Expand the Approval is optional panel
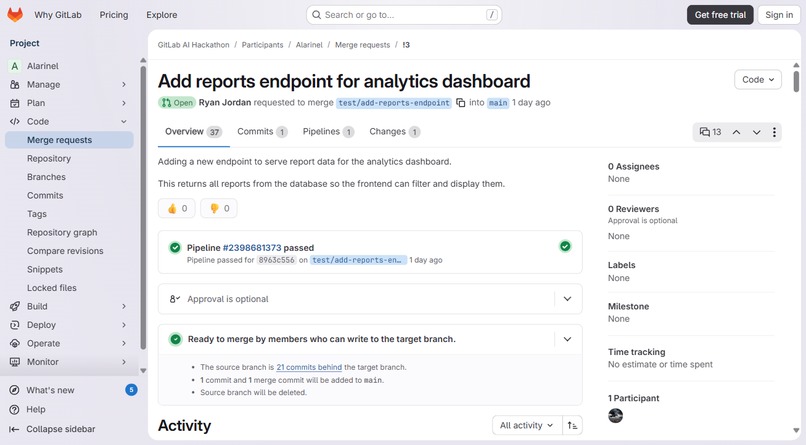The height and width of the screenshot is (445, 806). (567, 299)
